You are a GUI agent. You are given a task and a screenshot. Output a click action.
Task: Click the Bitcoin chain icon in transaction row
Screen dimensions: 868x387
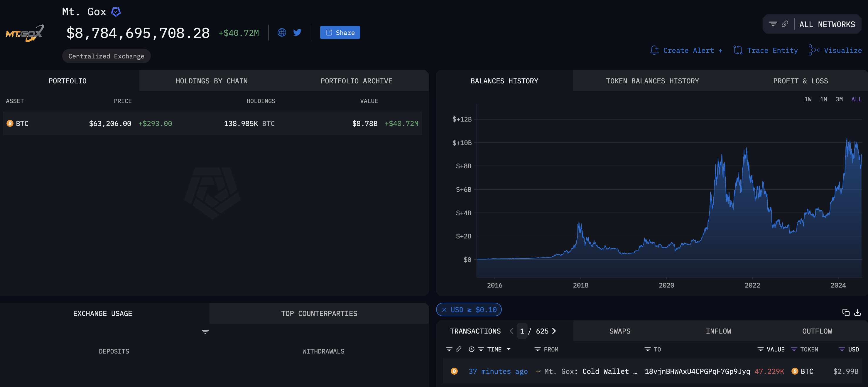(454, 371)
